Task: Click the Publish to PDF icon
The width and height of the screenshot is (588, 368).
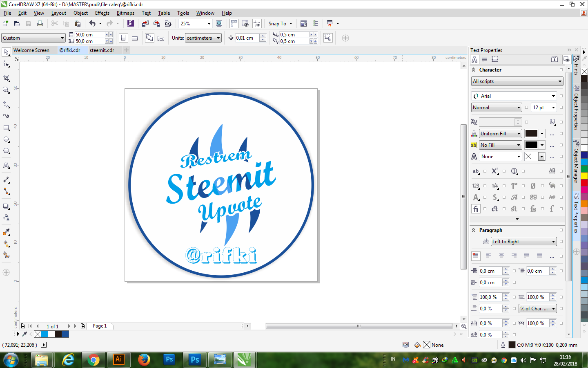Action: pos(168,23)
